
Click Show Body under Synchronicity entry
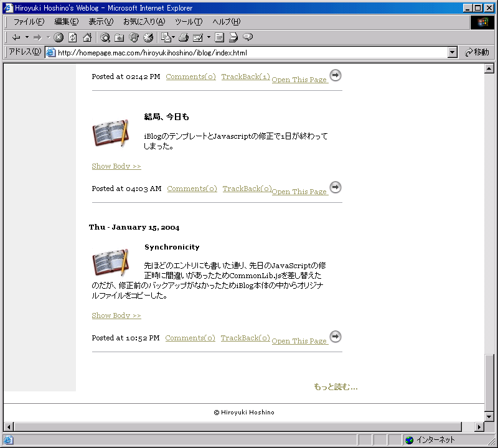(x=116, y=315)
